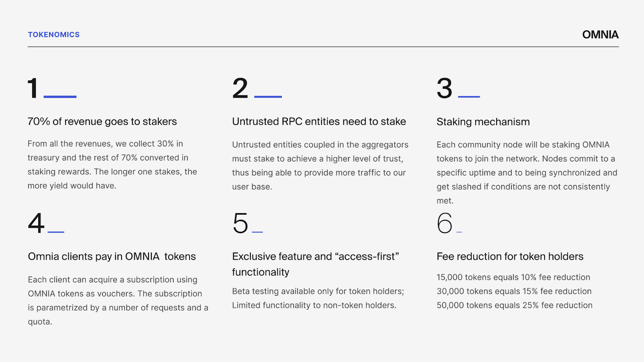Viewport: 644px width, 362px height.
Task: Click the OMNIA logo at top right
Action: click(x=600, y=35)
